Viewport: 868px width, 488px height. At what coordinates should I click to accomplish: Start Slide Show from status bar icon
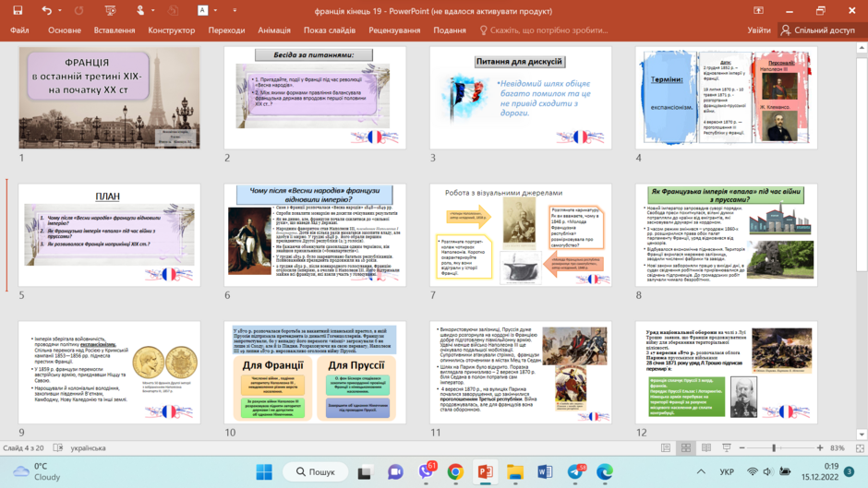(x=727, y=447)
